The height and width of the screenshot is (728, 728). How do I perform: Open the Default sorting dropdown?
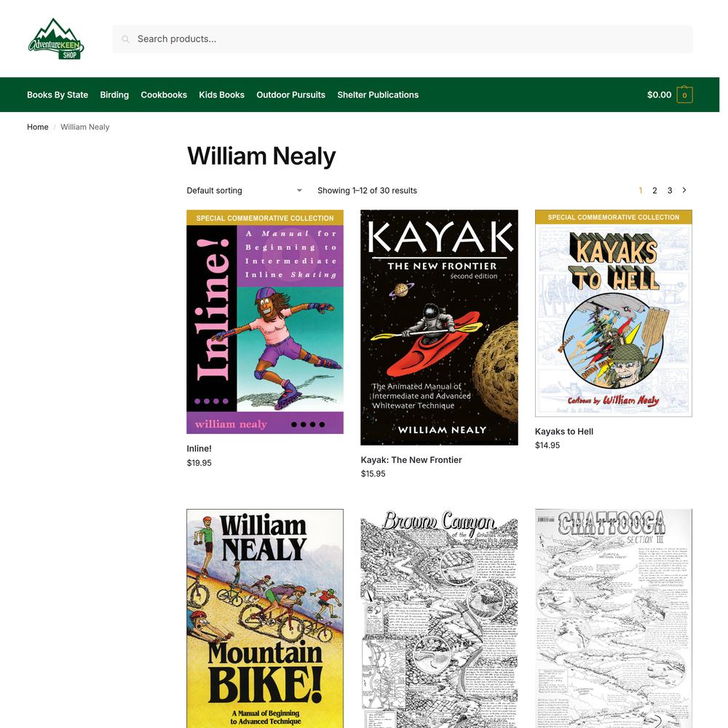[245, 190]
